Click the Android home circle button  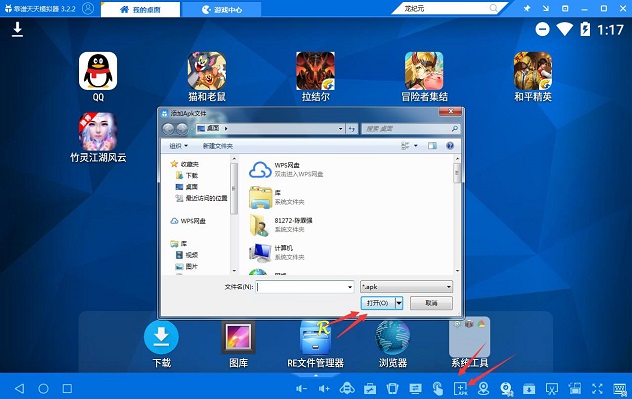click(44, 389)
